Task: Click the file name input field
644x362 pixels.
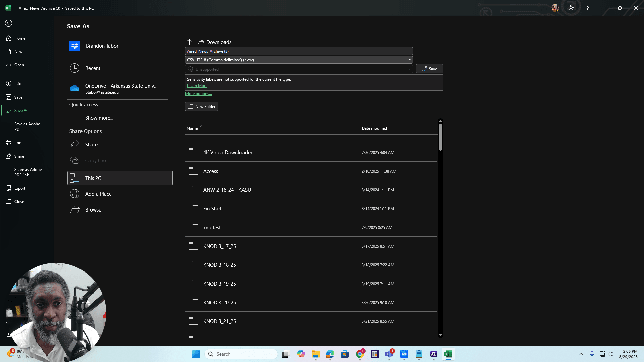Action: tap(299, 51)
